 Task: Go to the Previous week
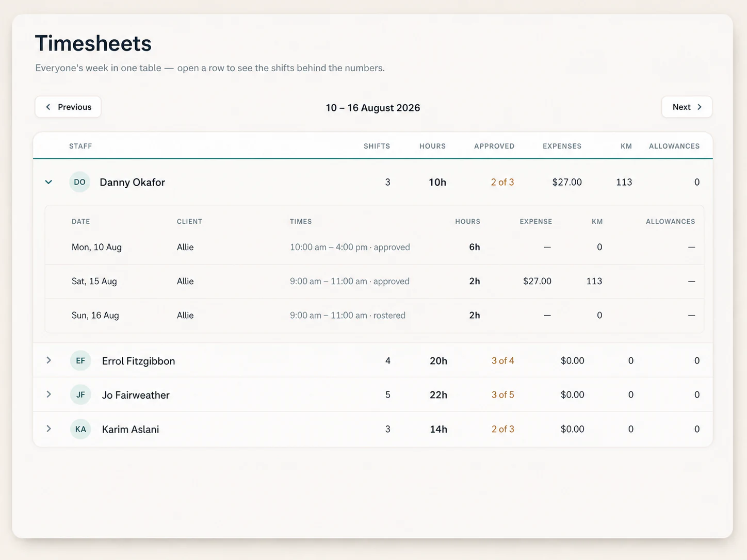pos(68,107)
